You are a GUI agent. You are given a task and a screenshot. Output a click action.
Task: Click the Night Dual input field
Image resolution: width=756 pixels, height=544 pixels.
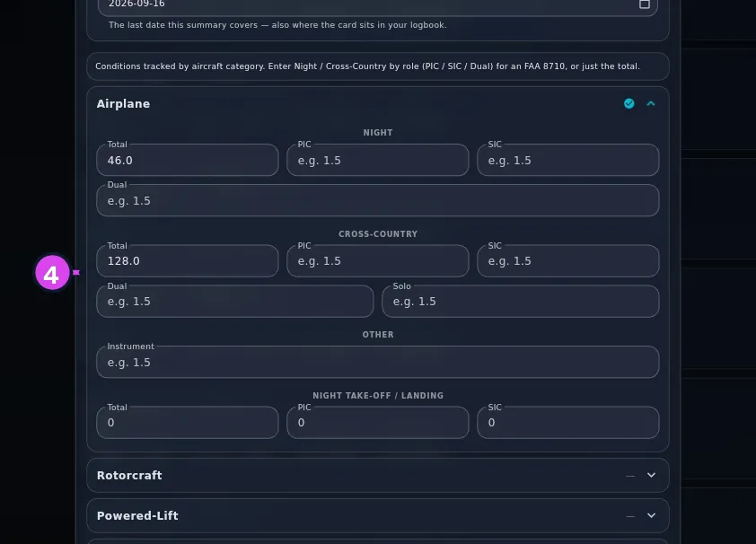pos(377,200)
